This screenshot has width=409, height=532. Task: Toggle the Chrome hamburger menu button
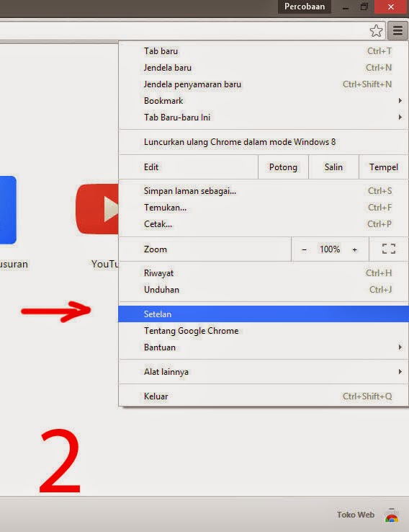click(x=397, y=30)
